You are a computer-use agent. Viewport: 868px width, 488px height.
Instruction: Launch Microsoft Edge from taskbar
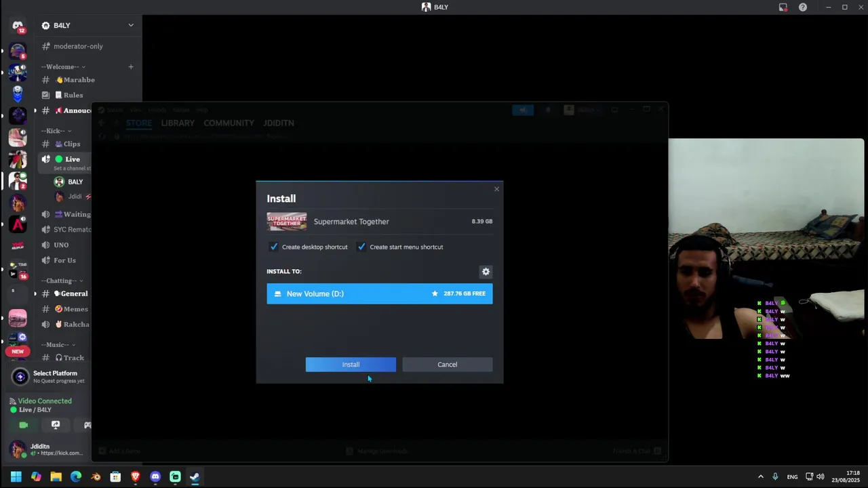(76, 476)
